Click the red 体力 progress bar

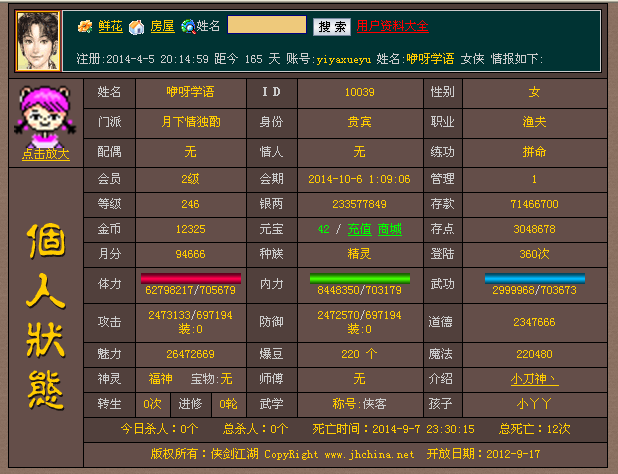[x=191, y=278]
